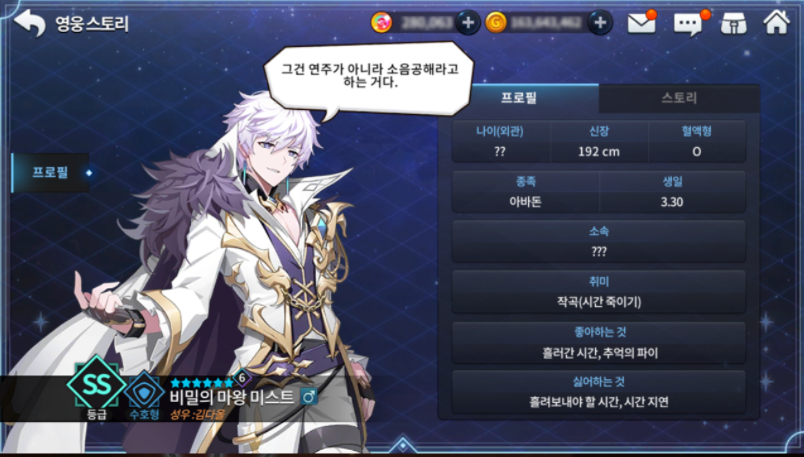Open the chat bubble icon
Screen dimensions: 804x457
690,23
